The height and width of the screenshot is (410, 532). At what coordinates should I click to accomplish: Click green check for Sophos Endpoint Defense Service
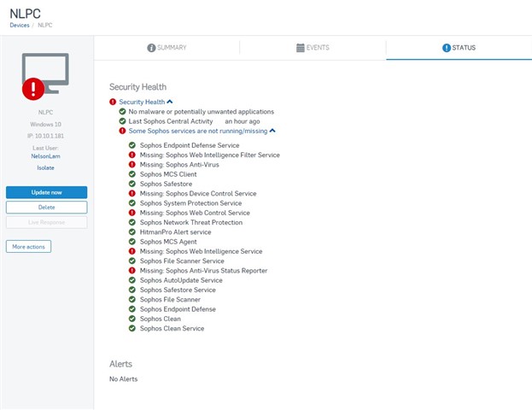point(132,145)
